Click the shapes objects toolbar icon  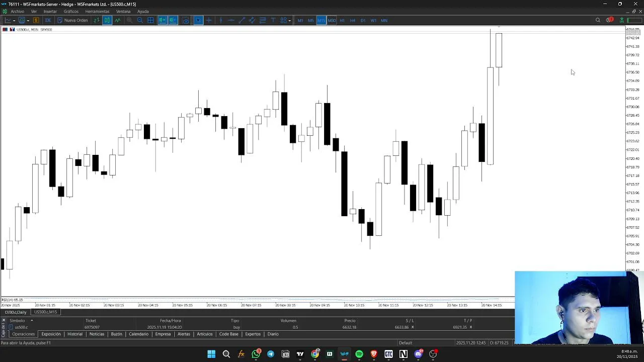284,20
